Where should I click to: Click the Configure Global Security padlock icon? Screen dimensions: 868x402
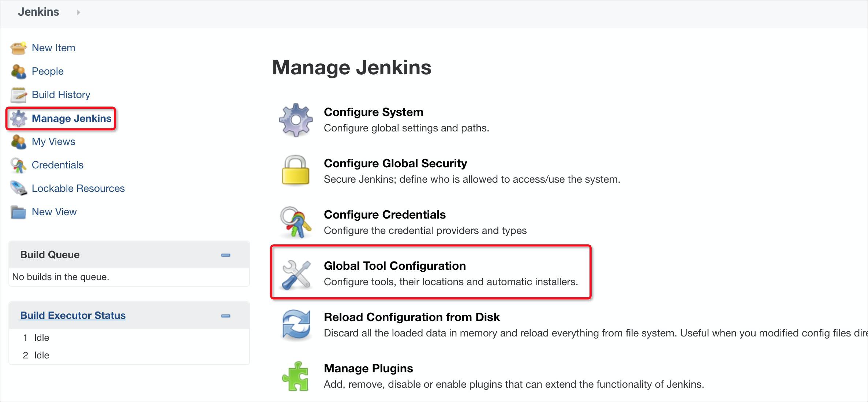(296, 170)
